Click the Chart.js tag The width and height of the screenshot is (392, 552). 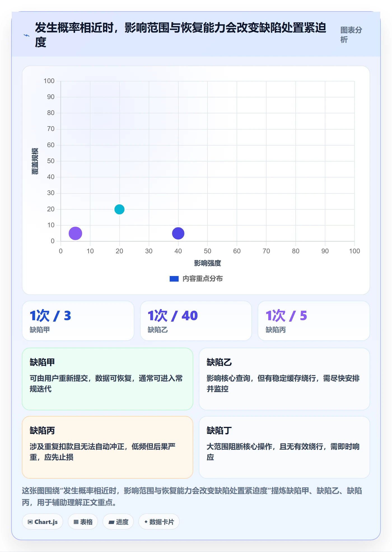(x=43, y=522)
